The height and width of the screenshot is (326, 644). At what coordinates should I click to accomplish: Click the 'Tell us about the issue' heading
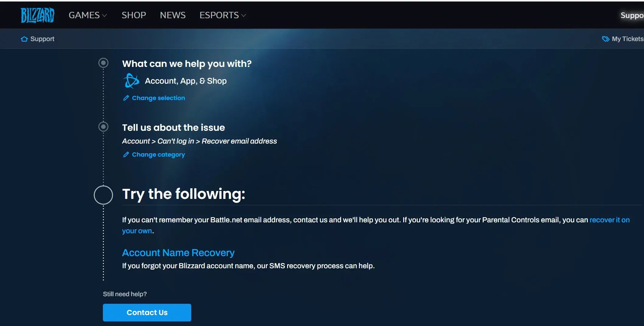[x=174, y=127]
